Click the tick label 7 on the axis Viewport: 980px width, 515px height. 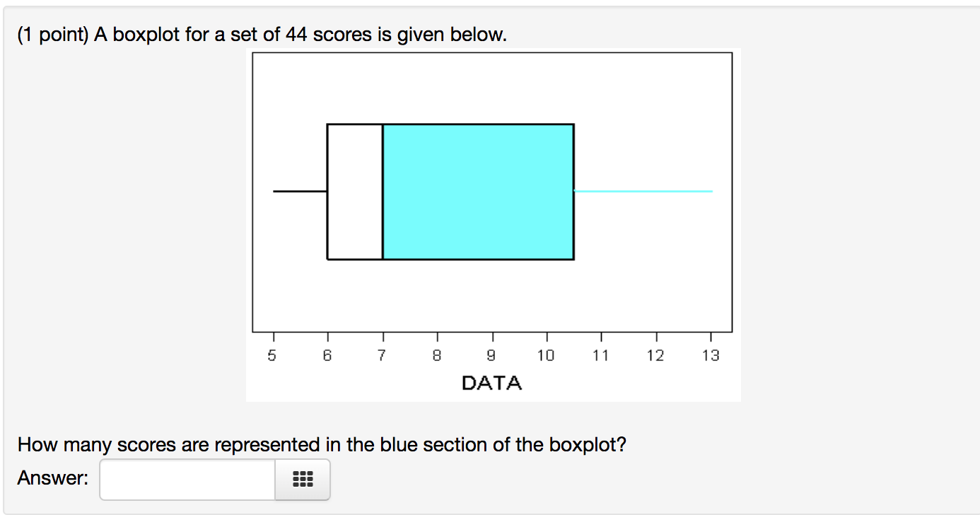tap(381, 356)
